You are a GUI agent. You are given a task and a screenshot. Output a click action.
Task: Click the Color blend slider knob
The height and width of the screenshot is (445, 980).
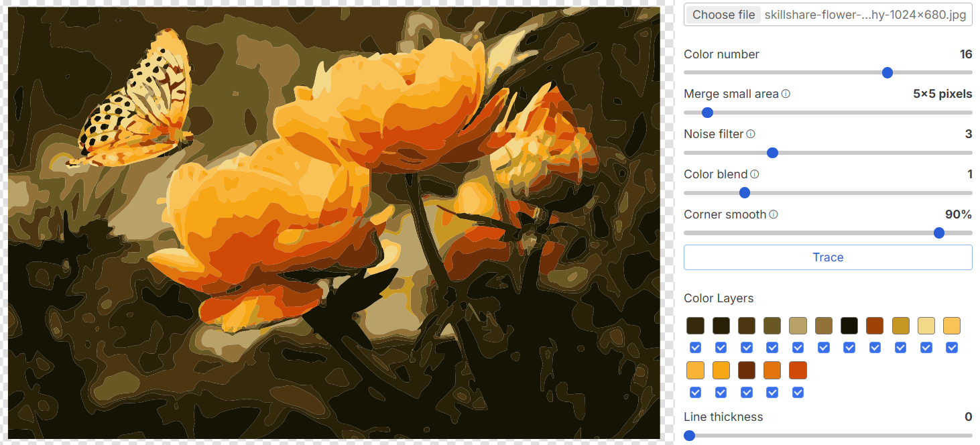[x=744, y=193]
